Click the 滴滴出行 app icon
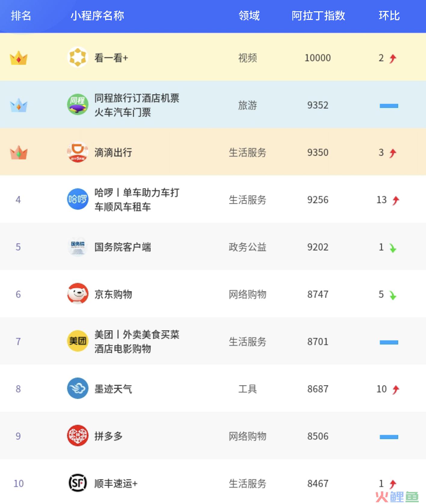426x504 pixels. (x=78, y=152)
